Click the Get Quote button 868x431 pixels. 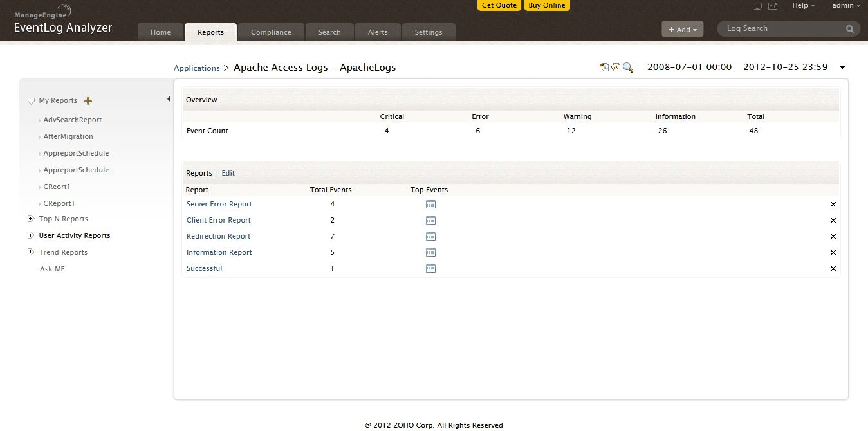point(499,5)
